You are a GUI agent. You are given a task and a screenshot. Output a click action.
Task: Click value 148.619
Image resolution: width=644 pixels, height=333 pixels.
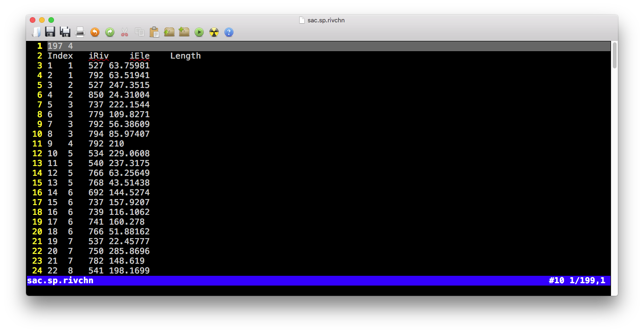click(x=127, y=261)
